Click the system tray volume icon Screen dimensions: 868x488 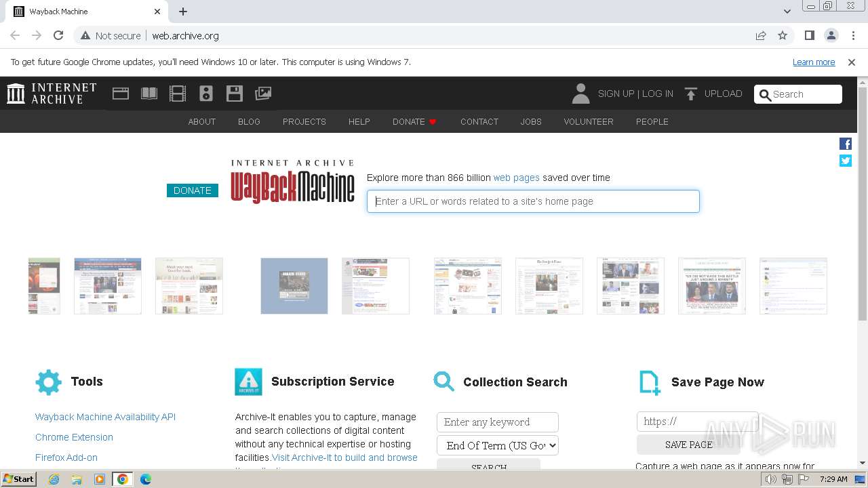pos(771,479)
